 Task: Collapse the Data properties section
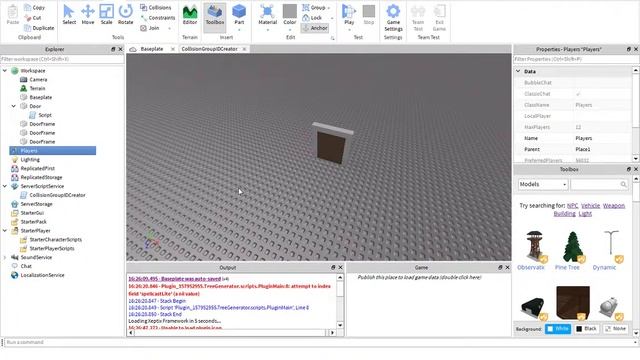(518, 71)
